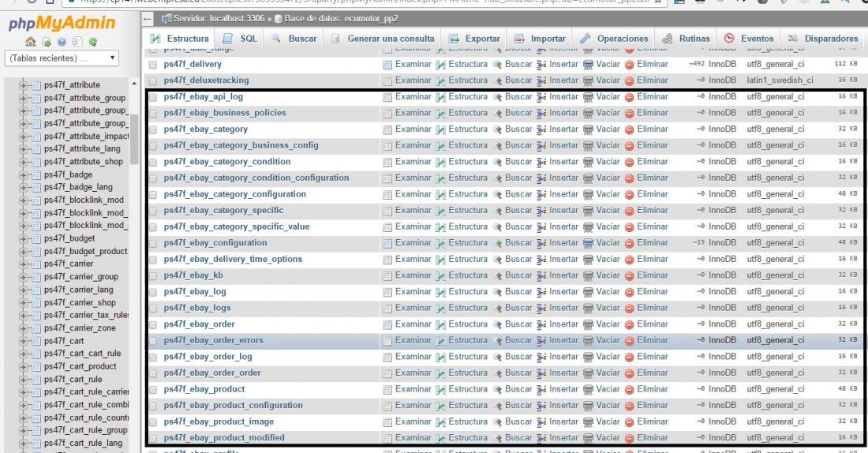The image size is (868, 453).
Task: Click Buscar icon for ps47f_ebay_logs
Action: point(497,309)
